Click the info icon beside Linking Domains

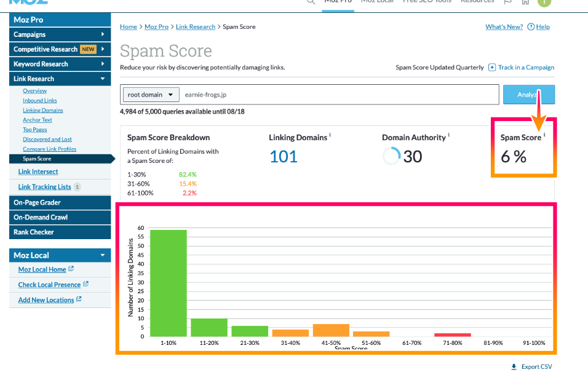click(x=330, y=135)
